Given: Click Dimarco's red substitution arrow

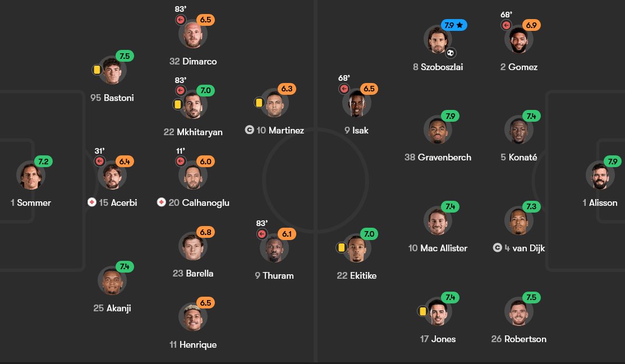Looking at the screenshot, I should pos(181,20).
